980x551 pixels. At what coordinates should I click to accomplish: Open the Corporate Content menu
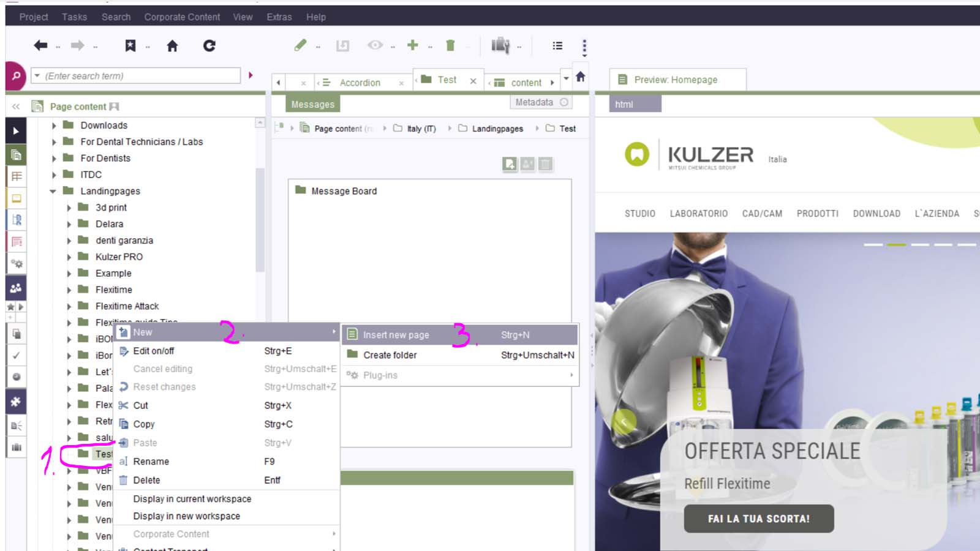[x=182, y=17]
